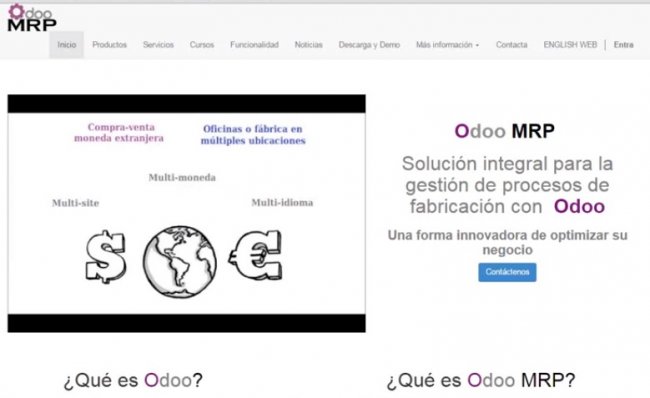
Task: Play the multi-moneda presentation video
Action: click(187, 214)
